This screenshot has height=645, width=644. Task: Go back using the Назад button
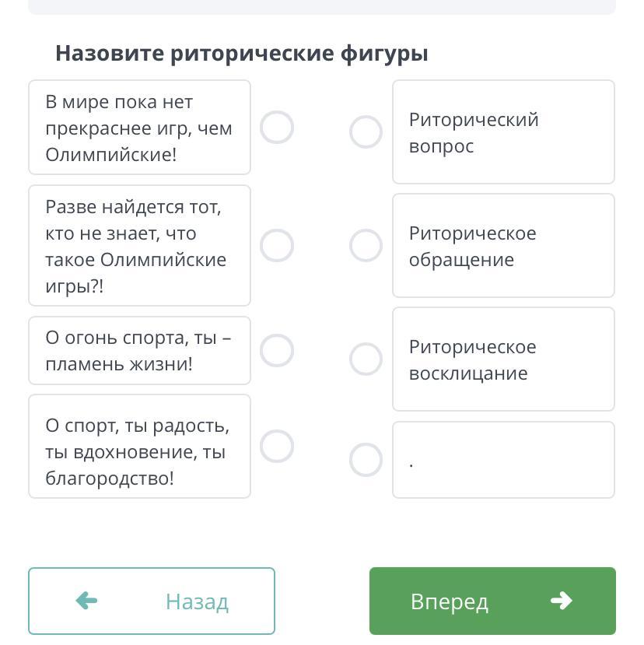click(x=152, y=601)
